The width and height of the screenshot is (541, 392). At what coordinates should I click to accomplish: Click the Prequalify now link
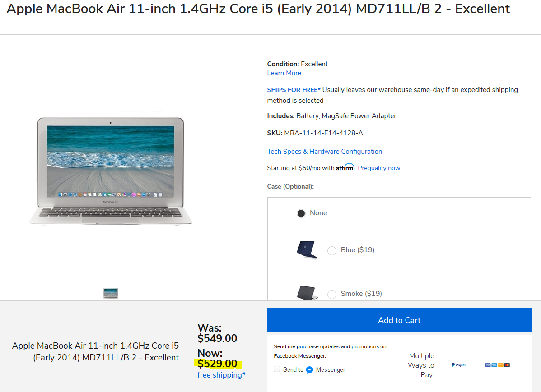[x=379, y=168]
